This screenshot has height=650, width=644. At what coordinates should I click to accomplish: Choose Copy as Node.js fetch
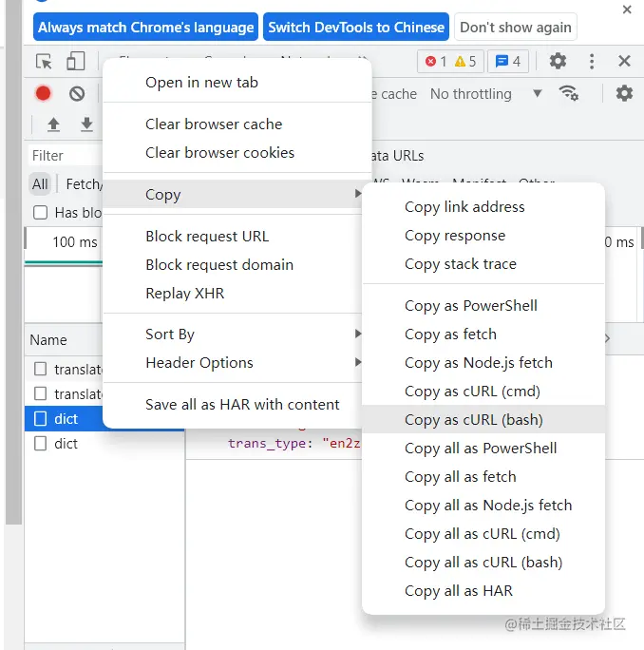pyautogui.click(x=483, y=363)
